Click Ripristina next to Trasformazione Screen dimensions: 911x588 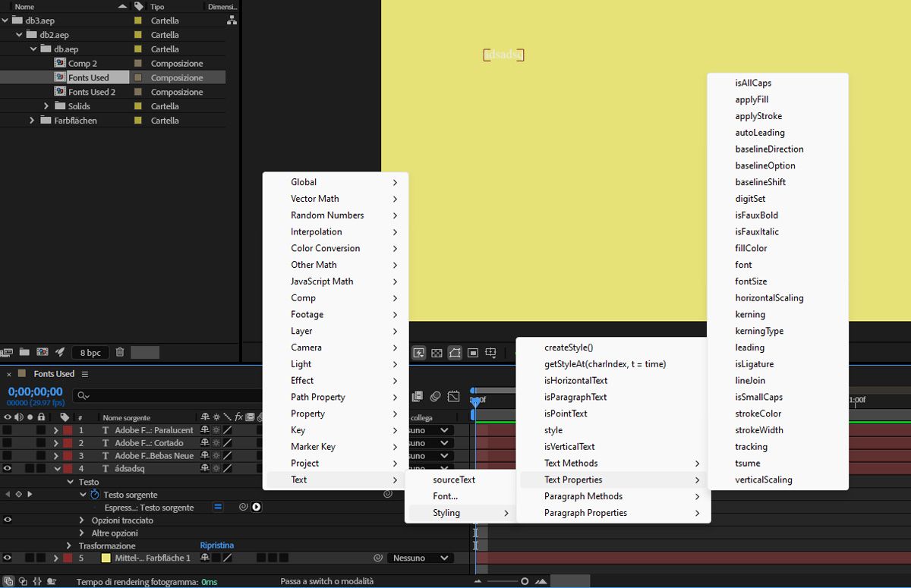217,546
